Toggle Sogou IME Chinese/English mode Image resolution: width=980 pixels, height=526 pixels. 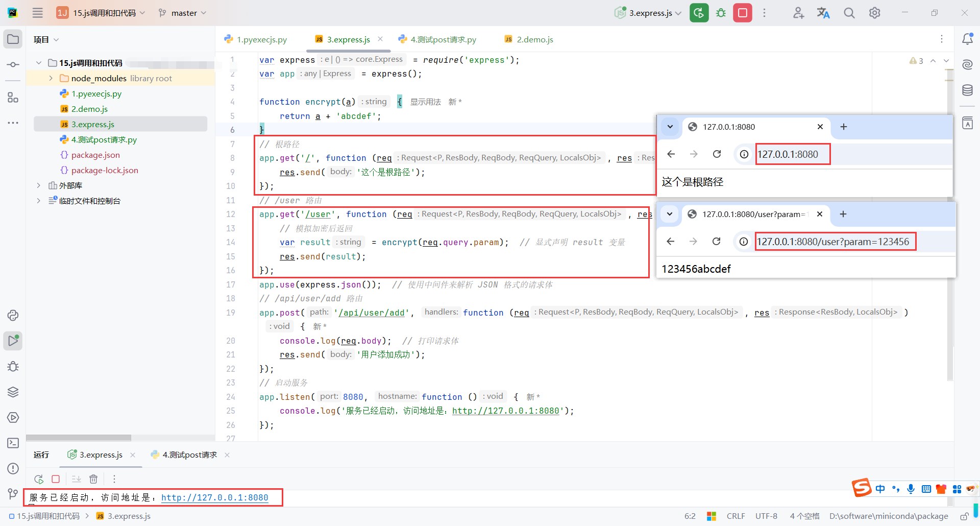(x=880, y=489)
